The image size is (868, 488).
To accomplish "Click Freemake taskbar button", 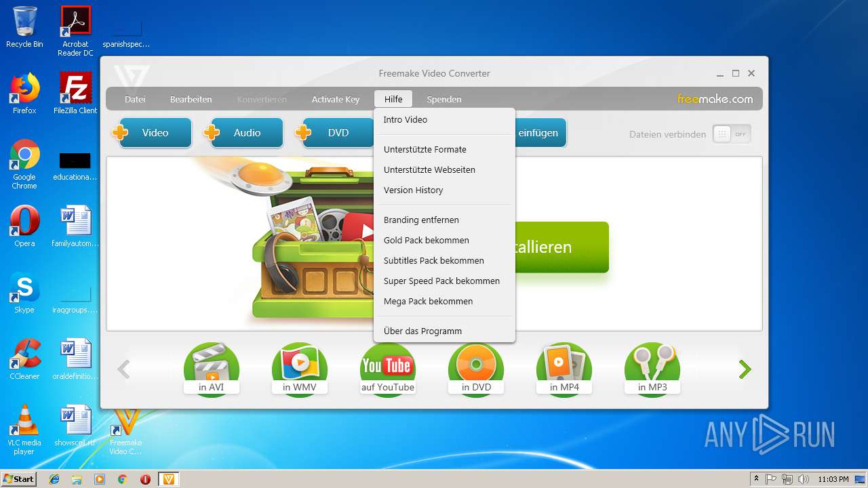I will [x=169, y=479].
